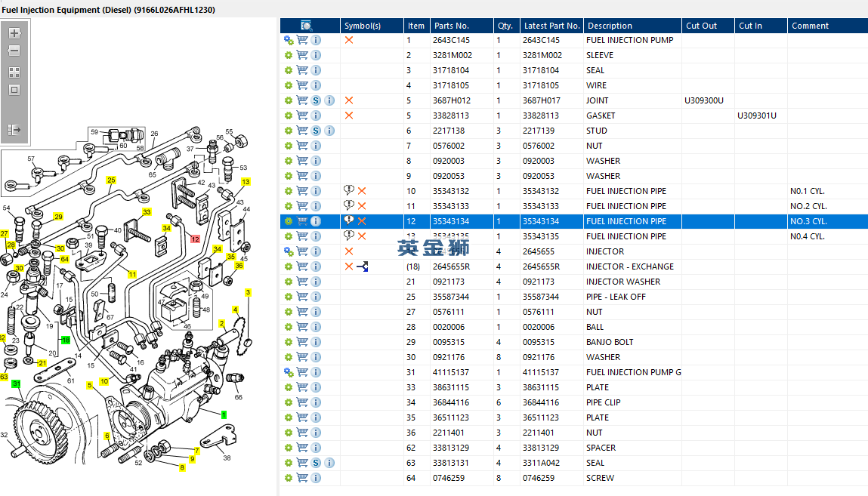
Task: Click the red callout 12 on diagram
Action: [x=195, y=239]
